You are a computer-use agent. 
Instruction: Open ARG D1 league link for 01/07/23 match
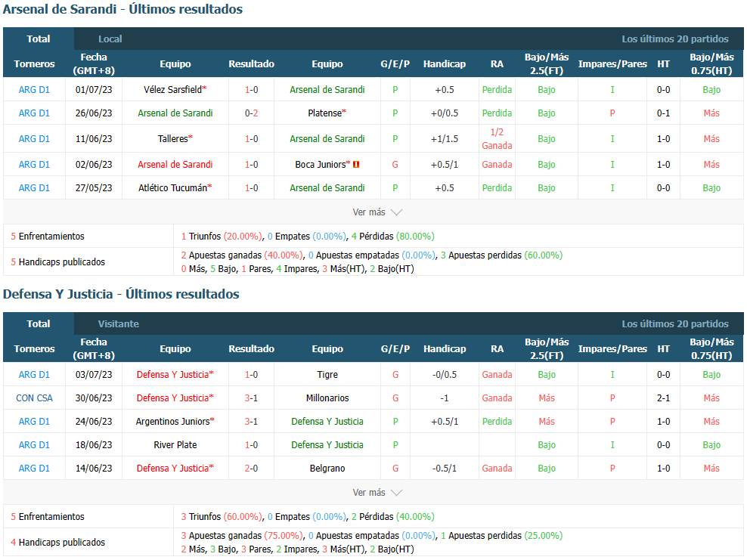coord(34,90)
